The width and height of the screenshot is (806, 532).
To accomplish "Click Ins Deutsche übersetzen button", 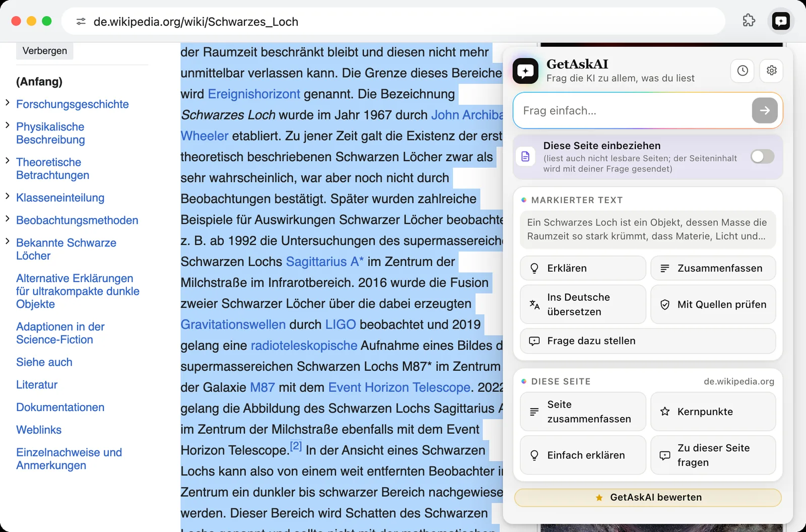I will [x=583, y=304].
